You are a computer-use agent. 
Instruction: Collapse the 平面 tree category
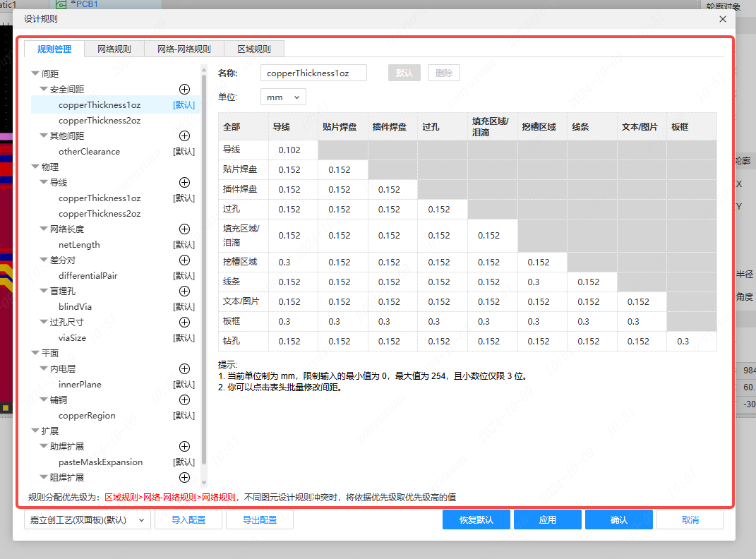35,353
